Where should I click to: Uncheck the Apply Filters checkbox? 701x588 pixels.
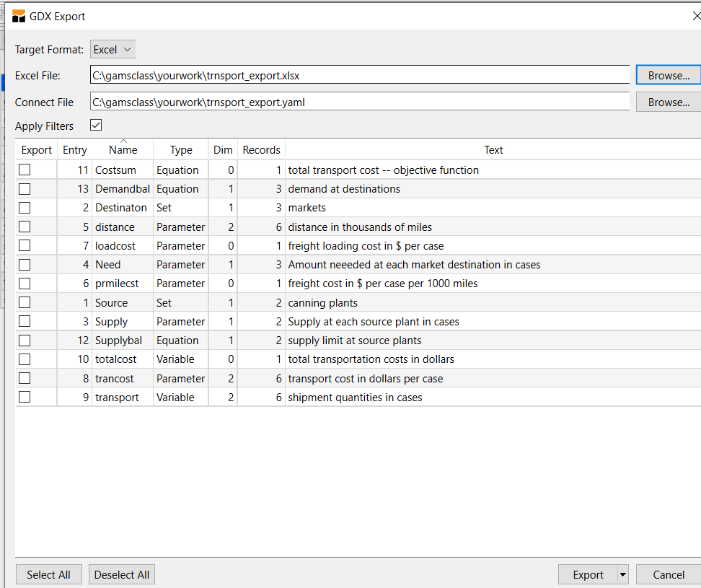[x=96, y=126]
